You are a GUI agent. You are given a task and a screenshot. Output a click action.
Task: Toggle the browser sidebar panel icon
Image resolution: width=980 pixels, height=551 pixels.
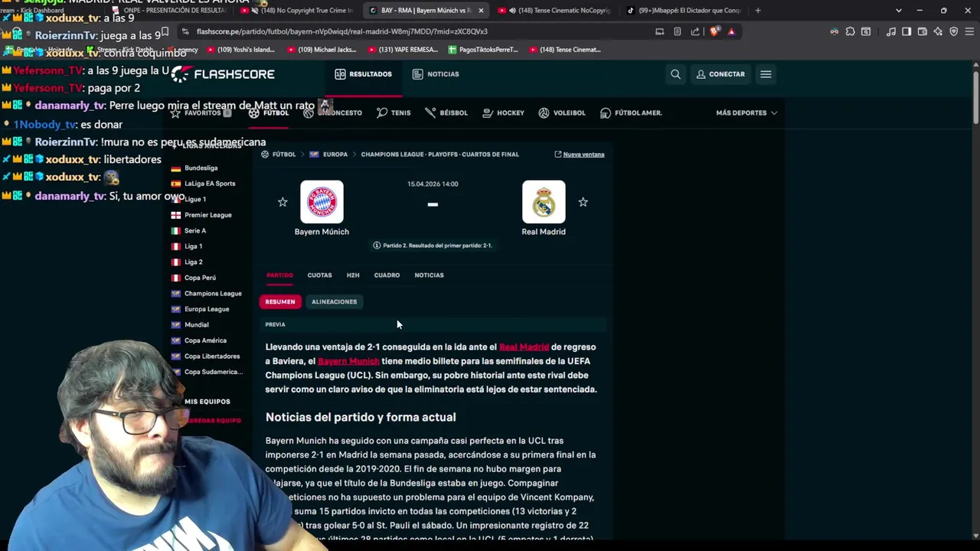906,31
